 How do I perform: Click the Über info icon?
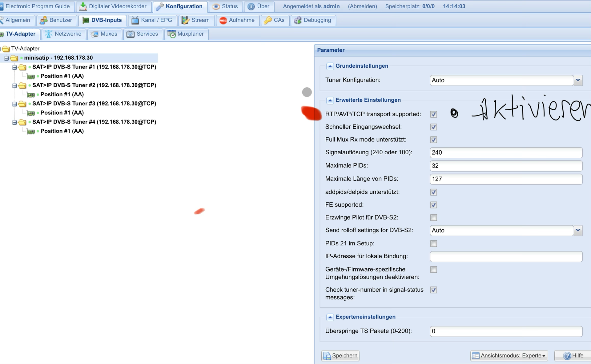pyautogui.click(x=251, y=6)
